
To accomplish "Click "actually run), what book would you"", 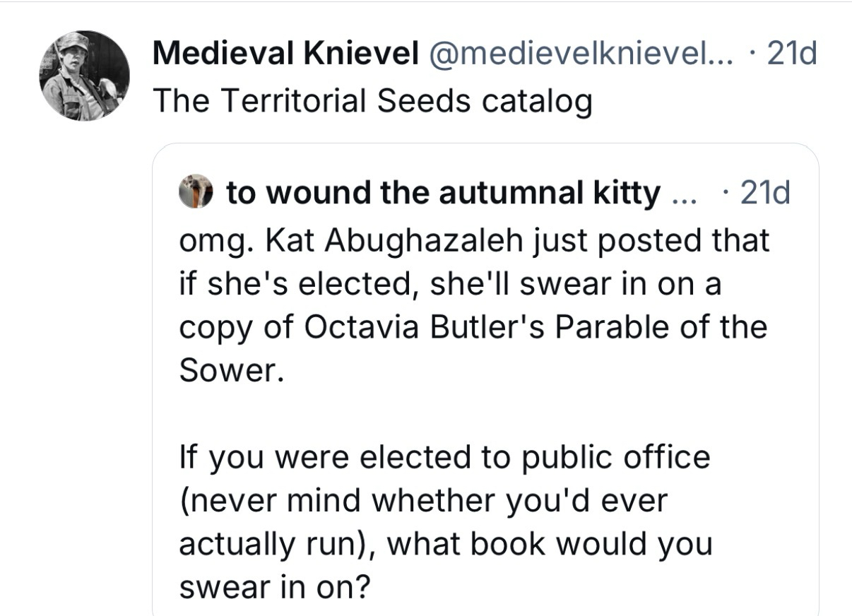I will pos(445,544).
